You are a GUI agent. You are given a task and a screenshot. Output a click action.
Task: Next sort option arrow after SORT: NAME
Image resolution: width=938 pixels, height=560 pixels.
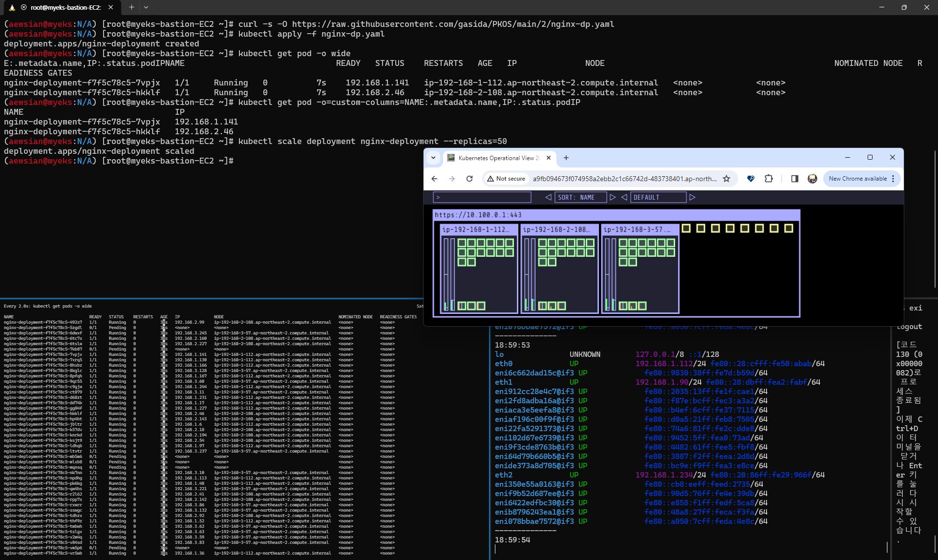point(613,197)
